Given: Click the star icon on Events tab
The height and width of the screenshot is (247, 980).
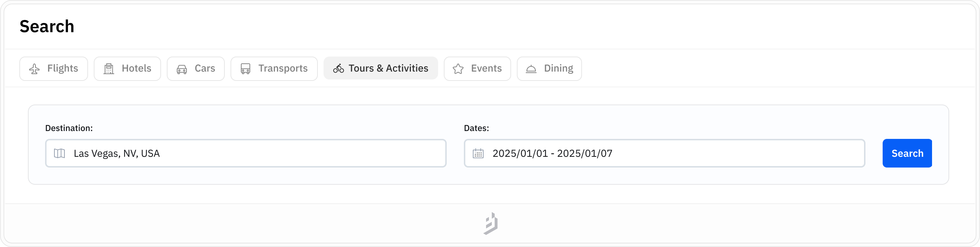Looking at the screenshot, I should (458, 69).
